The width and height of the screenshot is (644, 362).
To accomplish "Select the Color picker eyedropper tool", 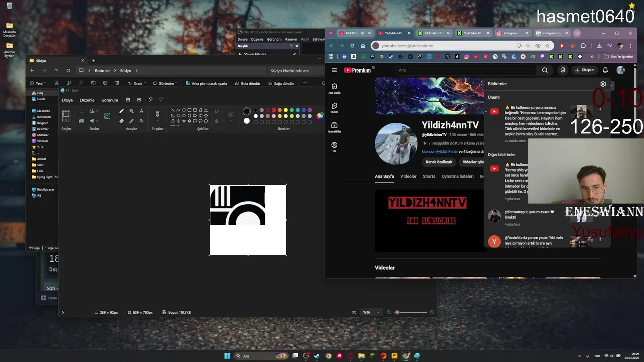I will (x=131, y=121).
